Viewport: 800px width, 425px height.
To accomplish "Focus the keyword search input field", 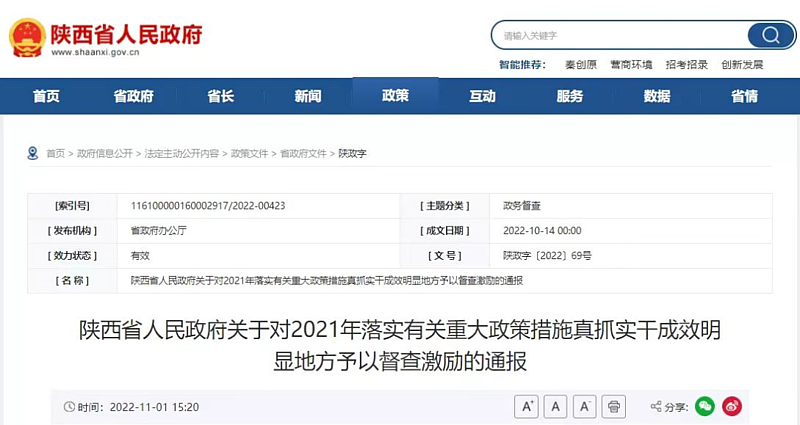I will (620, 35).
